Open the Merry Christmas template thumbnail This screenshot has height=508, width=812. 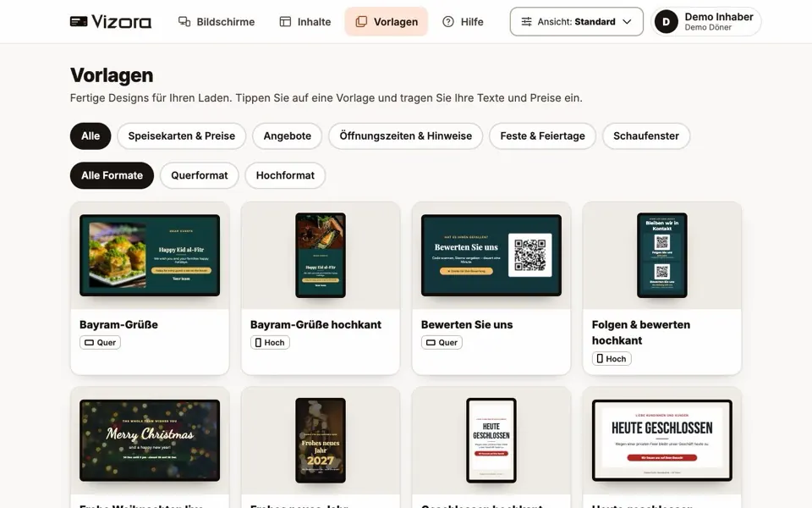tap(150, 440)
